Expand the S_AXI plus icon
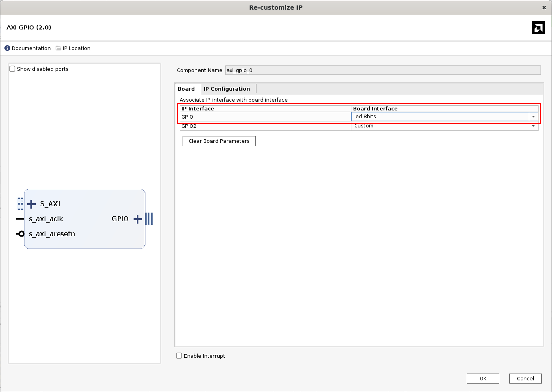This screenshot has width=552, height=392. [31, 204]
